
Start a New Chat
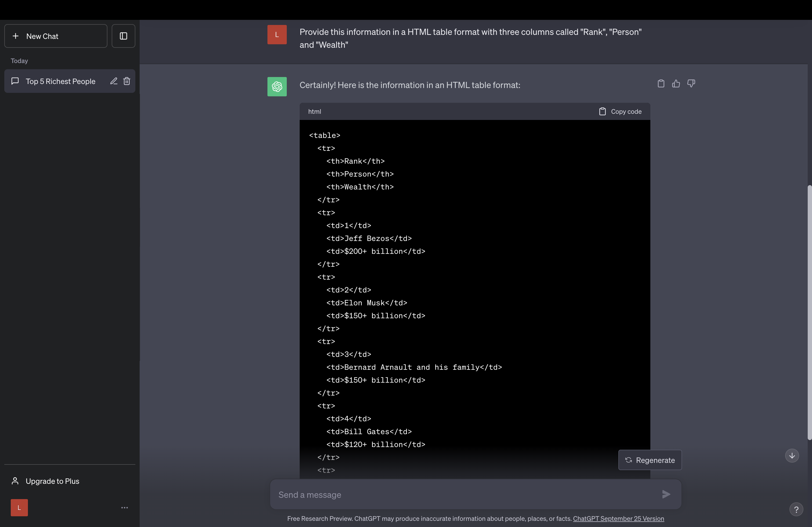tap(56, 36)
